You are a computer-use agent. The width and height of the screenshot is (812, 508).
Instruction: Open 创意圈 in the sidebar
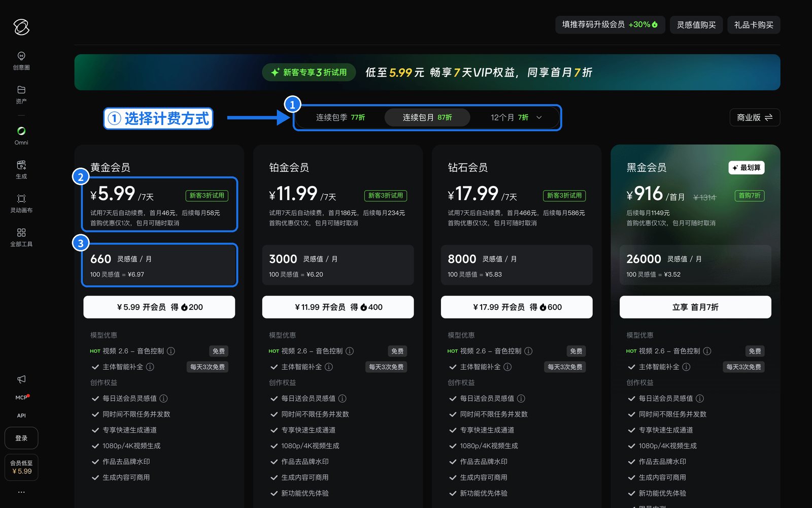click(21, 60)
